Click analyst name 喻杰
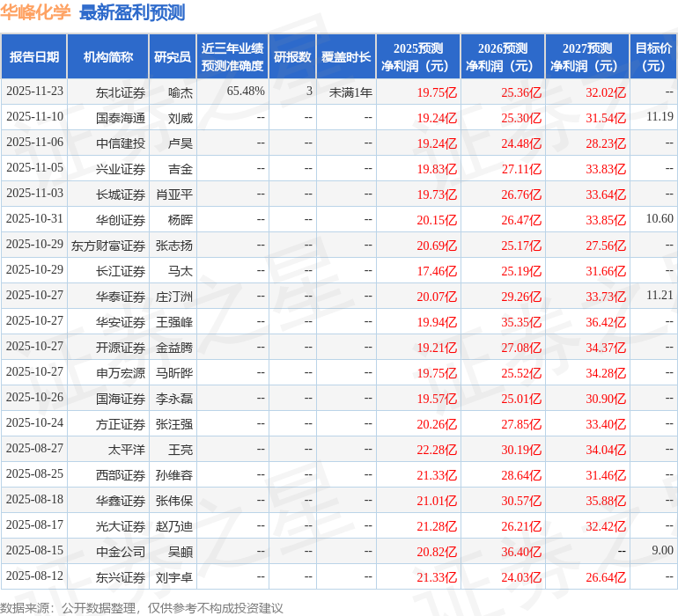The height and width of the screenshot is (616, 678). (181, 92)
